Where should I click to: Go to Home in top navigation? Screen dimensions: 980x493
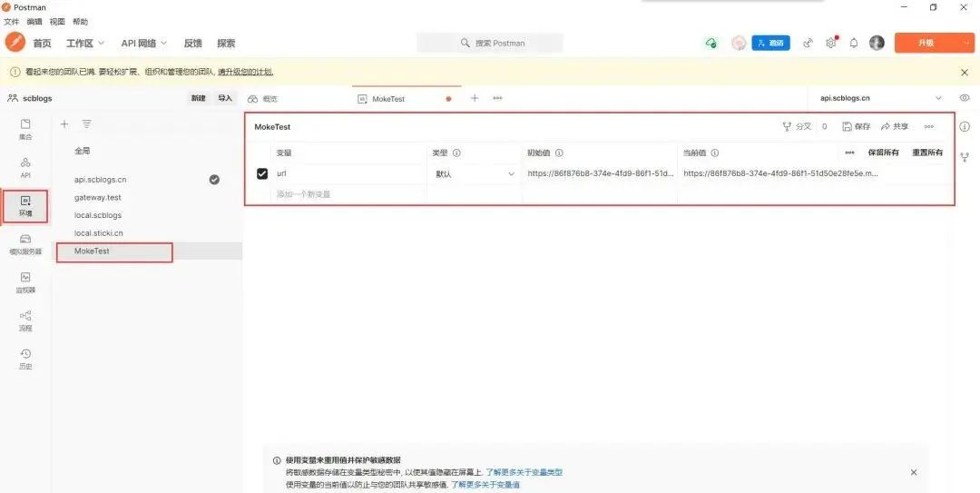tap(42, 44)
